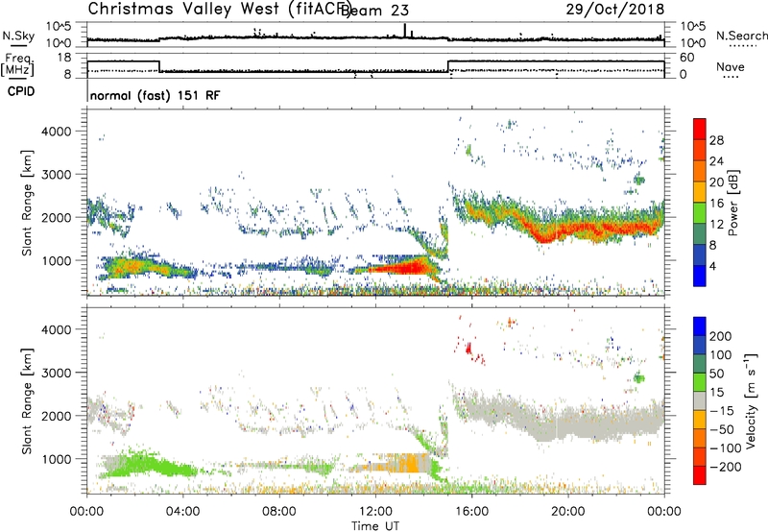Click the 'Freq. [MHz]' axis label
The image size is (768, 532).
coord(17,65)
